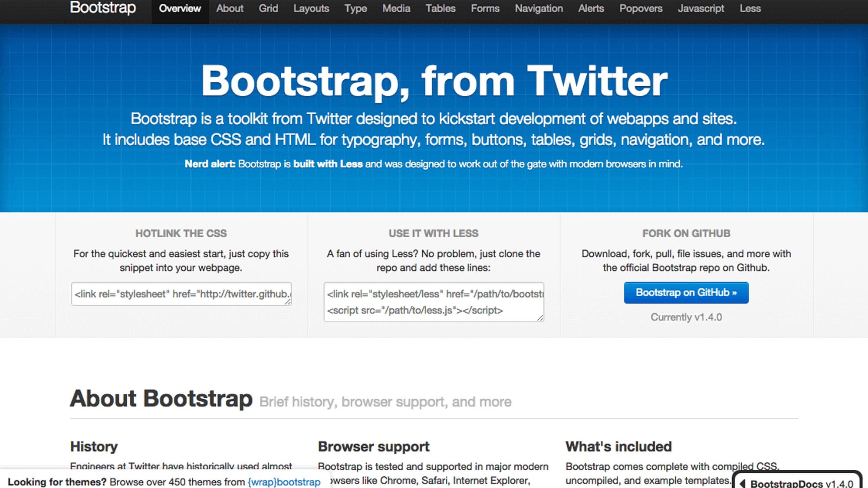Grab the Less textarea resize handle
This screenshot has width=868, height=488.
[540, 318]
